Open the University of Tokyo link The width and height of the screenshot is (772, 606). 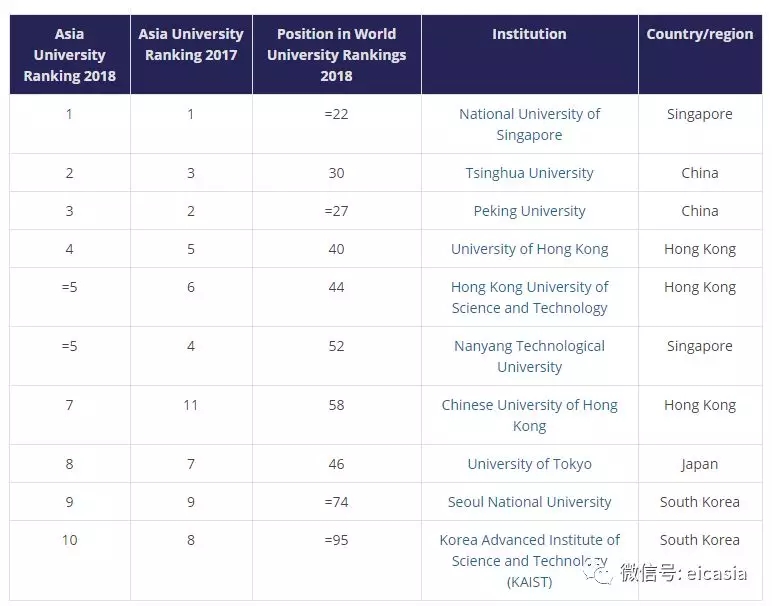coord(529,464)
